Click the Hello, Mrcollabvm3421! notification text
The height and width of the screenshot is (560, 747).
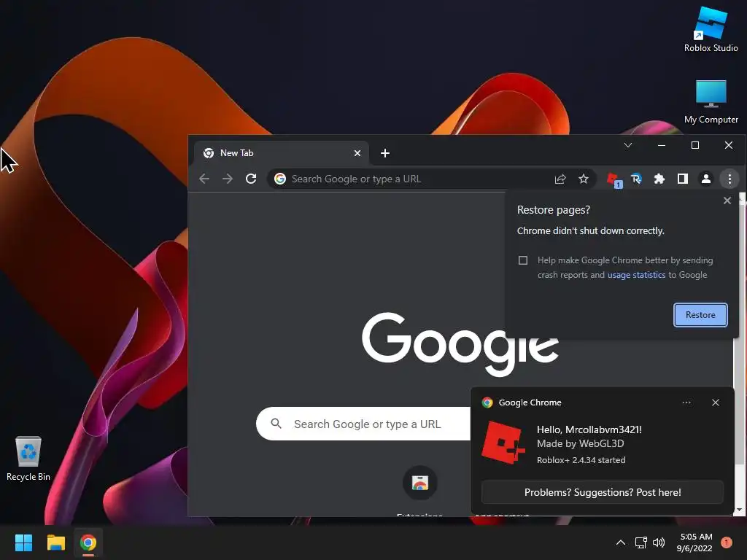point(589,429)
